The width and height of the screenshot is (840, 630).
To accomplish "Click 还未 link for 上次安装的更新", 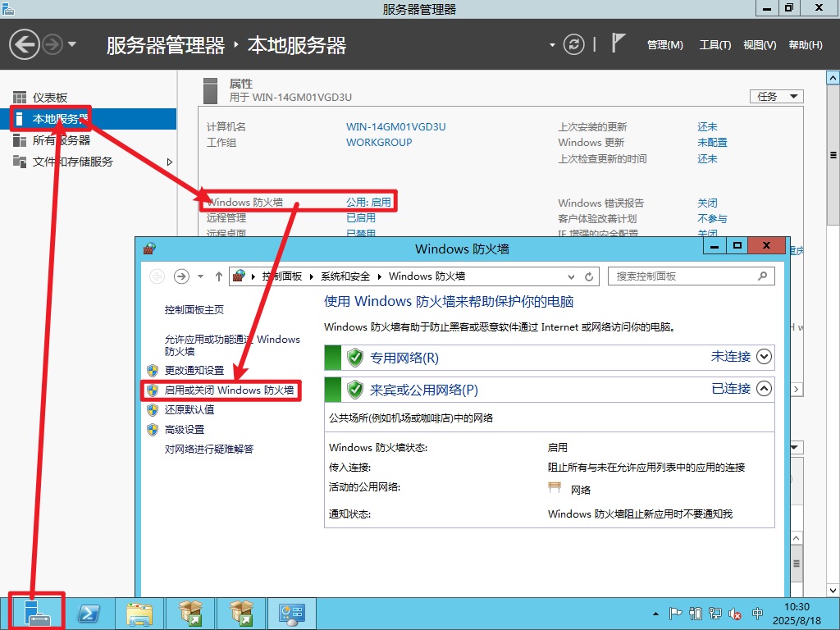I will 707,127.
